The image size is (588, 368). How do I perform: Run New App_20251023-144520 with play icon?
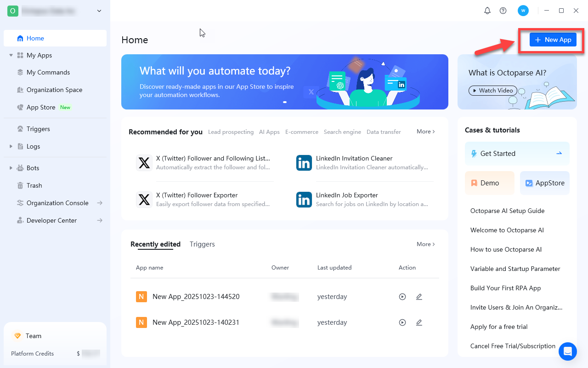click(x=402, y=297)
